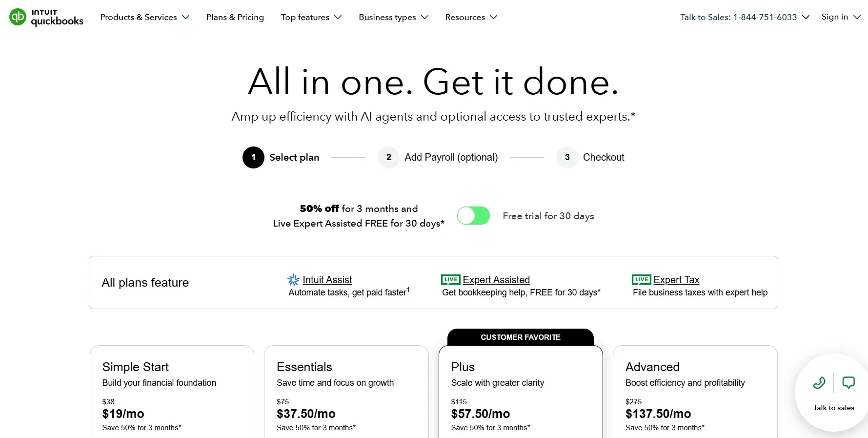Click the LIVE badge beside Expert Tax
The image size is (868, 438).
pyautogui.click(x=641, y=279)
